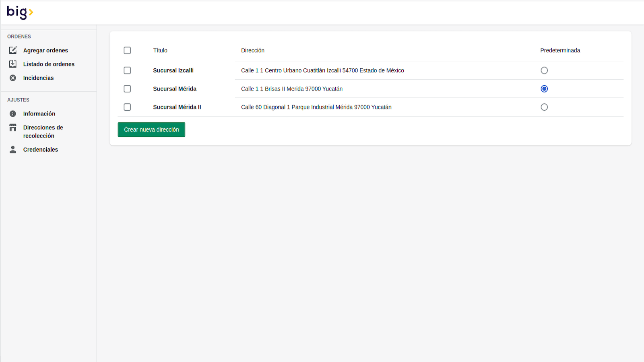Click the Listado de ordenes download icon

pyautogui.click(x=13, y=64)
